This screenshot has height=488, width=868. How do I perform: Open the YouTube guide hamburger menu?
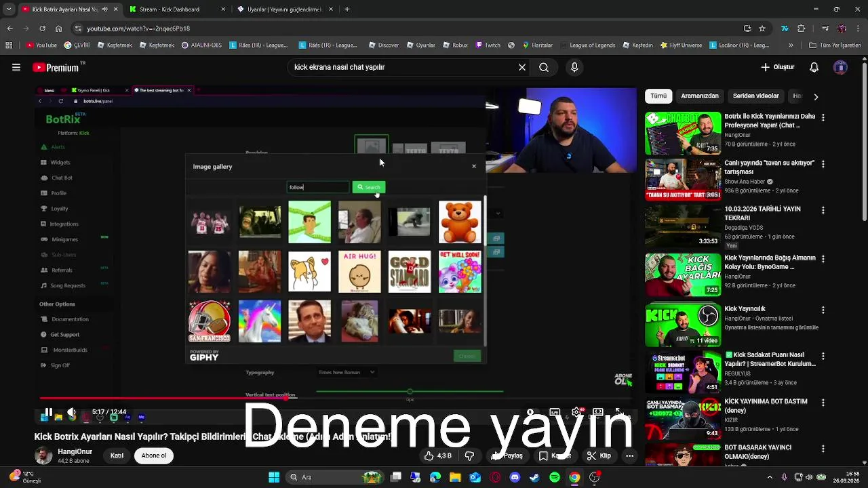pos(16,67)
